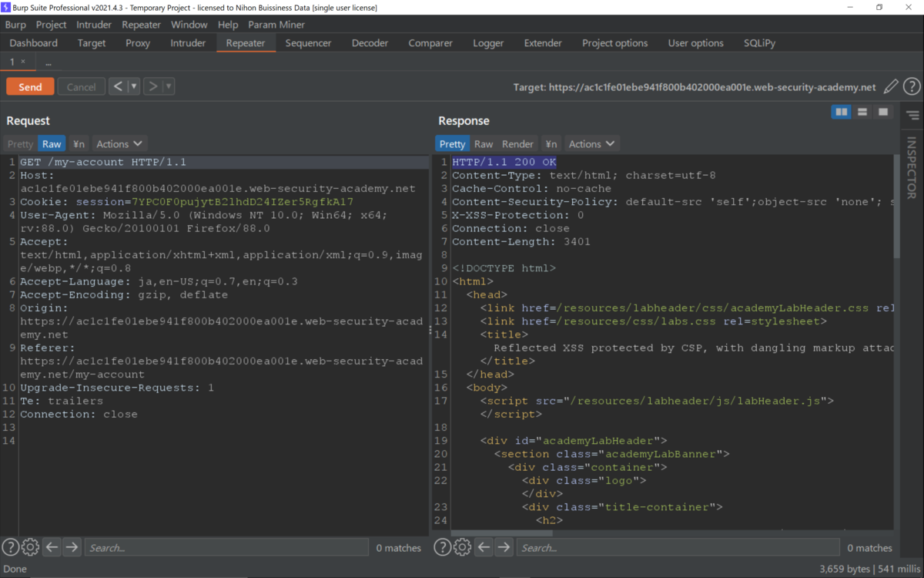This screenshot has height=578, width=924.
Task: Switch response view to Render
Action: (518, 144)
